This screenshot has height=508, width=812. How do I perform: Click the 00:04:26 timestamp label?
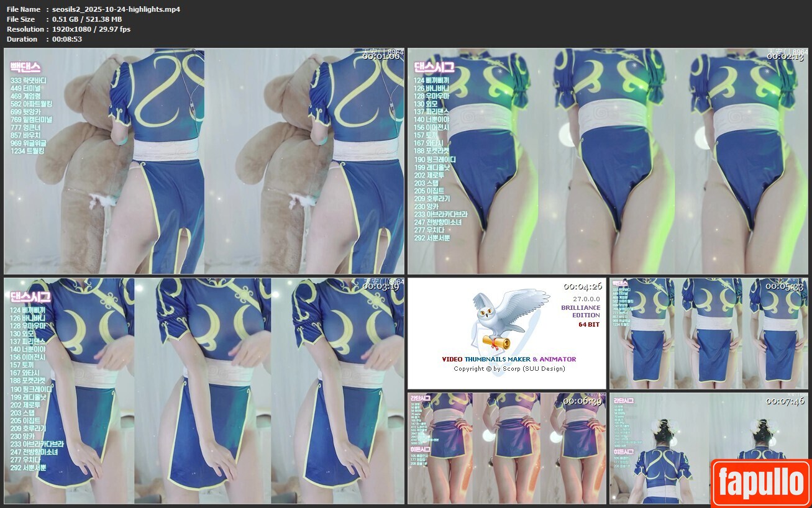pyautogui.click(x=582, y=286)
